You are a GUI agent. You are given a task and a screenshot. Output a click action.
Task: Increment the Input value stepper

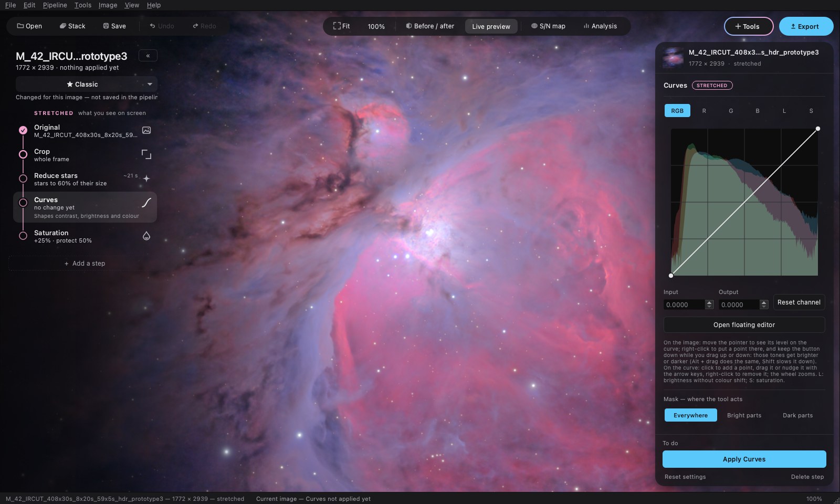[709, 302]
